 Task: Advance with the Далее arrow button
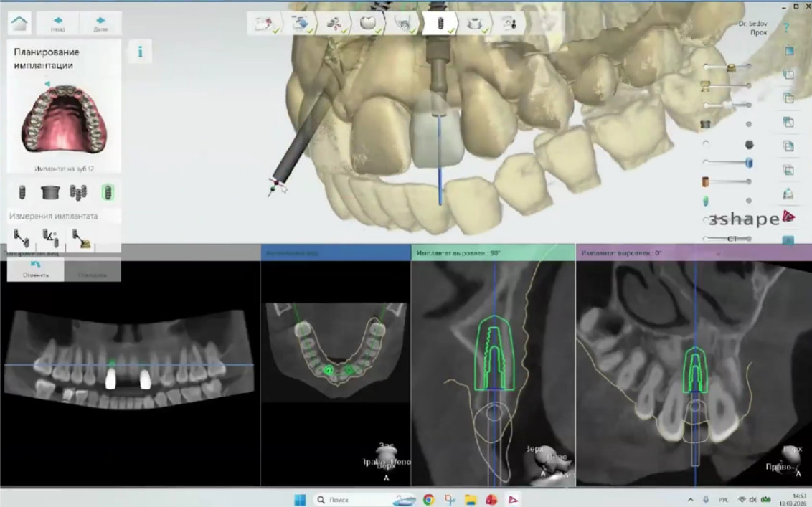[x=100, y=23]
